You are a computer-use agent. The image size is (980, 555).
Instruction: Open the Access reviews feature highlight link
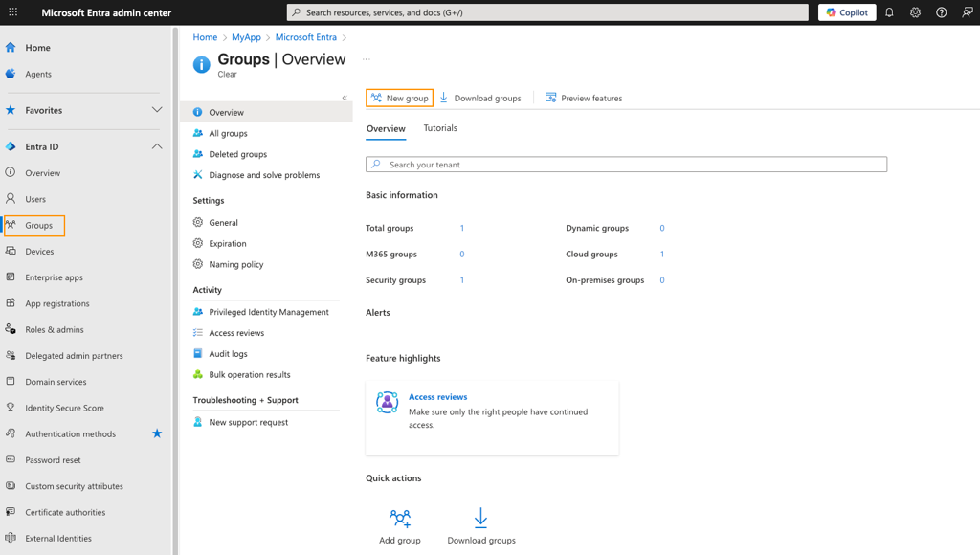coord(437,397)
